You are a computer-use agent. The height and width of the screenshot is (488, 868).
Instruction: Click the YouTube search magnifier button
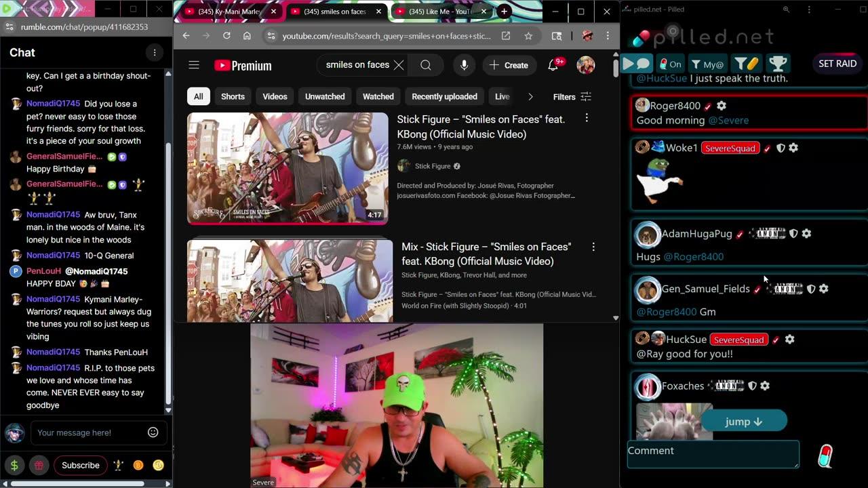click(425, 65)
